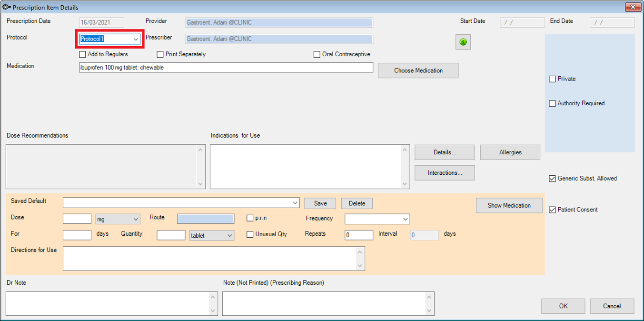Check the Oral Contraceptive box
This screenshot has width=644, height=321.
[317, 54]
